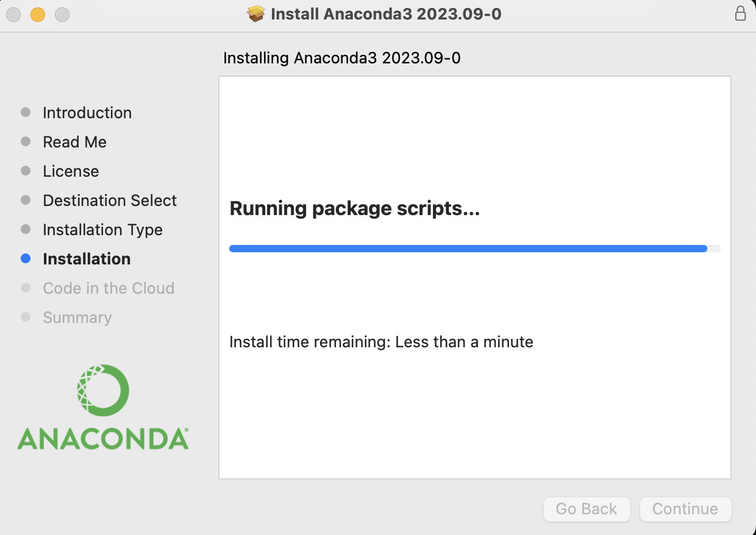Select the Installation Type step
Viewport: 756px width, 535px height.
102,230
